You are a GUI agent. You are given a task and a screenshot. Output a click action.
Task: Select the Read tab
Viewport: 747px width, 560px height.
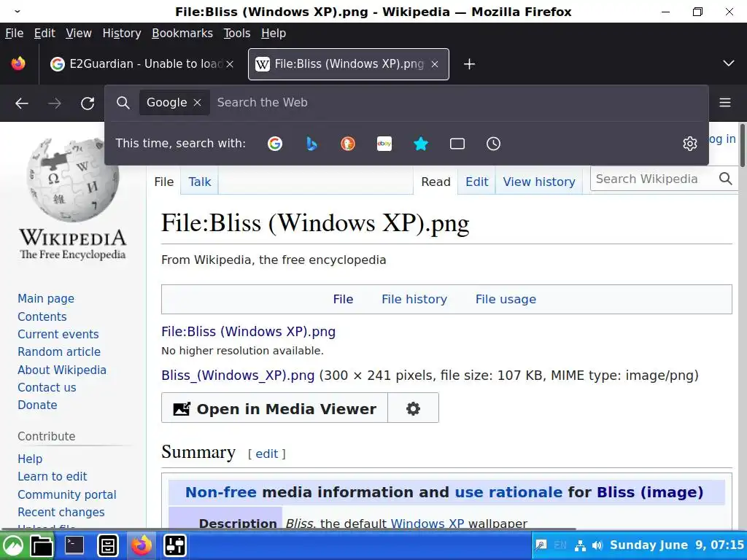coord(436,182)
